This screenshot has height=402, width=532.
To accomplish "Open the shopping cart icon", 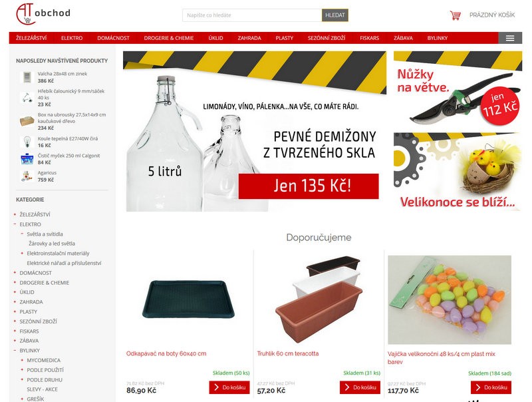I will coord(455,15).
